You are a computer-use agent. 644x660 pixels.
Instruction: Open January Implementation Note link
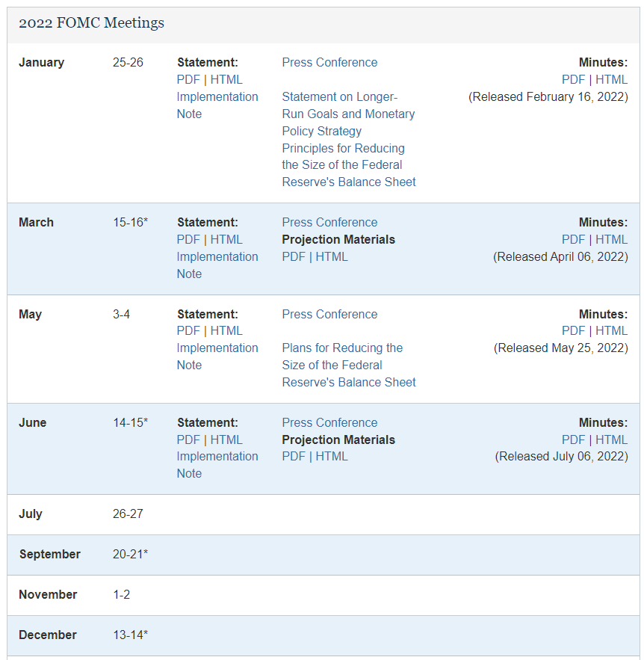pos(217,105)
